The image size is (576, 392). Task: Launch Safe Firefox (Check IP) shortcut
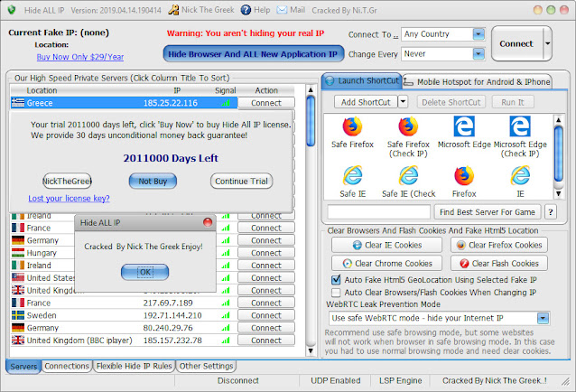coord(408,126)
